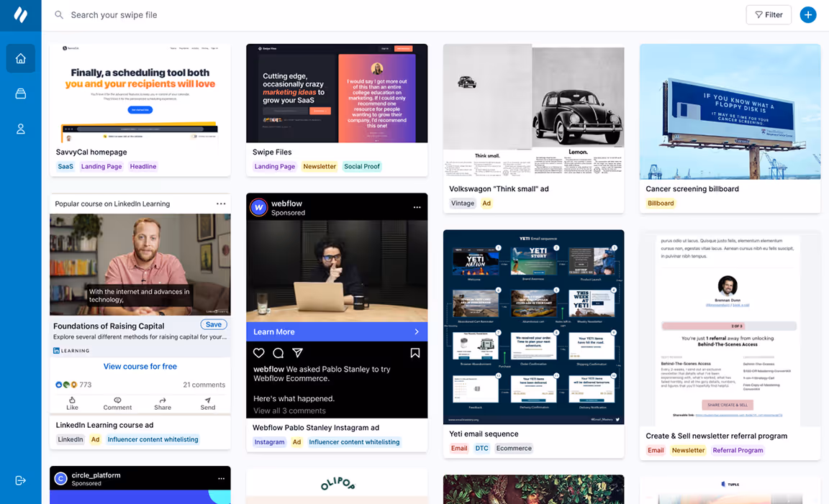Click the heart icon on webflow ad
This screenshot has width=829, height=504.
(258, 353)
